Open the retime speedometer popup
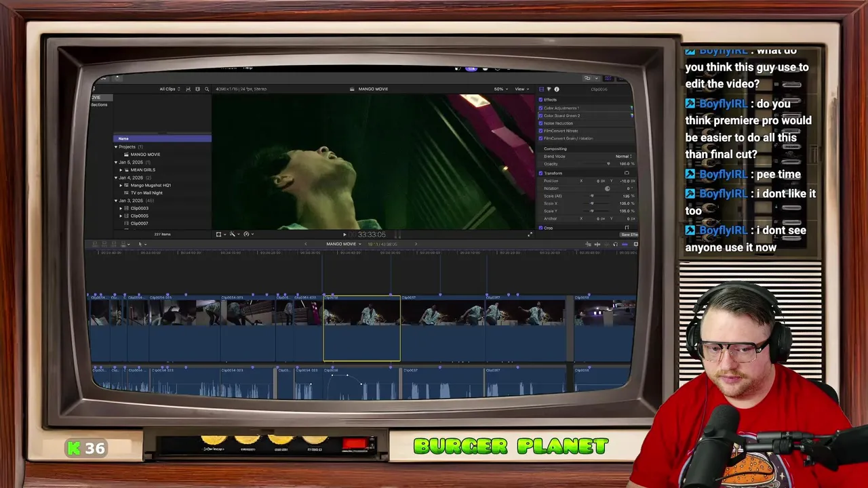 tap(248, 234)
